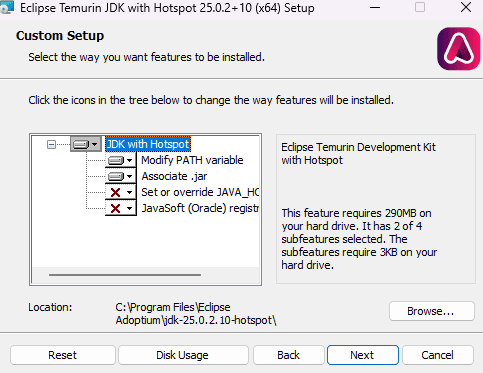Select the Modify PATH variable row
The height and width of the screenshot is (373, 483).
pos(192,160)
